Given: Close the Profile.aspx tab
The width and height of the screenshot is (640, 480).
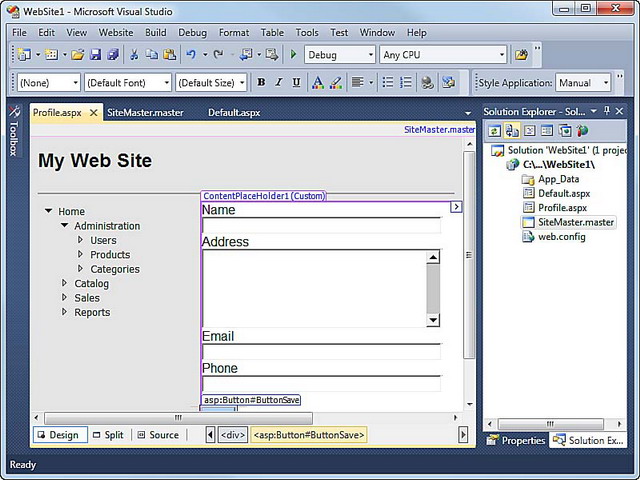Looking at the screenshot, I should pos(93,113).
